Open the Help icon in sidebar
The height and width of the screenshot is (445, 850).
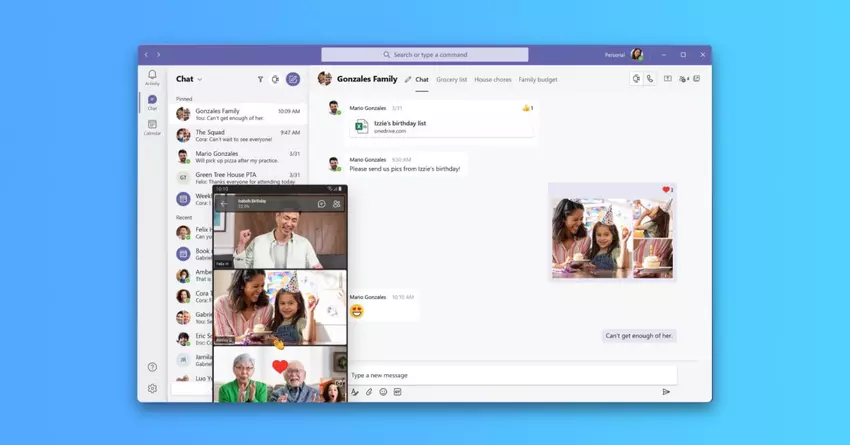point(152,367)
